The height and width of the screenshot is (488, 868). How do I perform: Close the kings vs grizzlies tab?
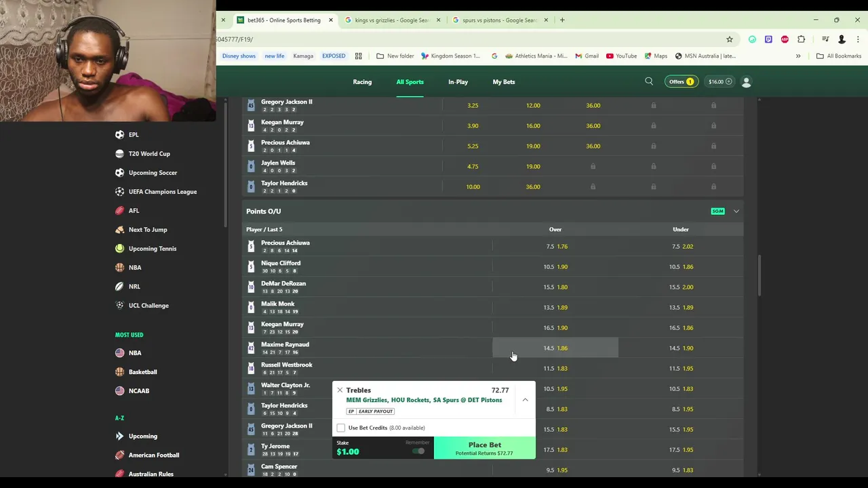pos(438,20)
